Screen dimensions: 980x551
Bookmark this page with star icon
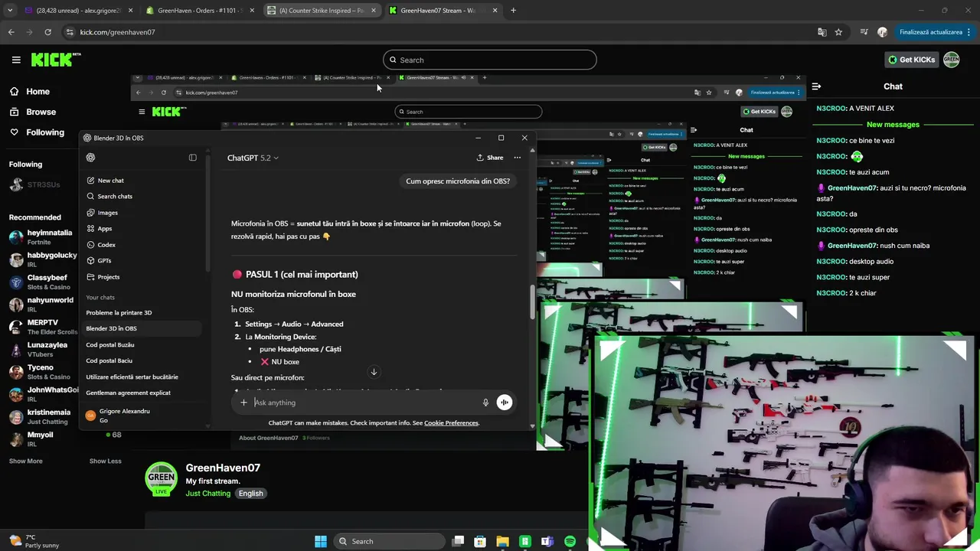click(838, 32)
